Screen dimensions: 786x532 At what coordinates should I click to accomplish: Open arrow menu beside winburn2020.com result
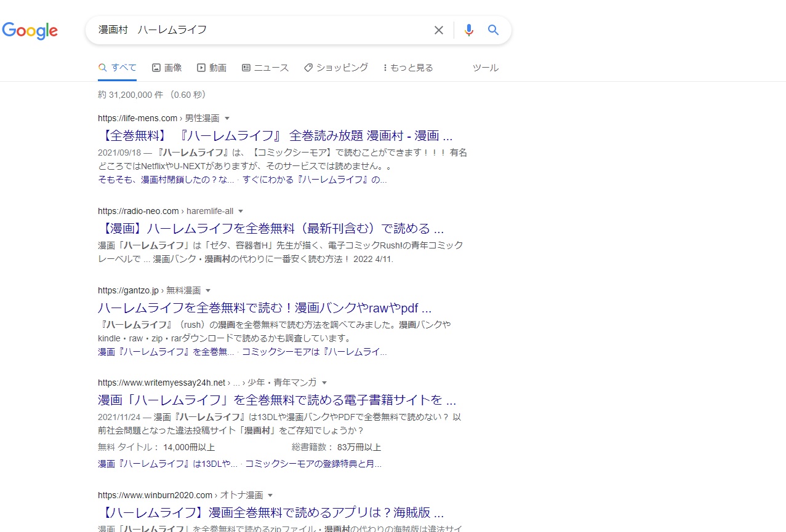pyautogui.click(x=270, y=495)
